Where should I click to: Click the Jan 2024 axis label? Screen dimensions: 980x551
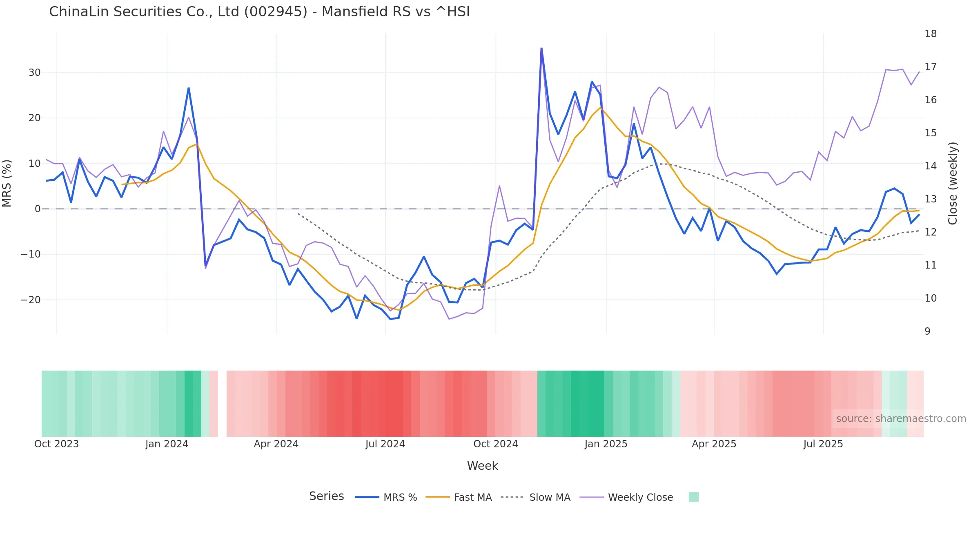point(167,444)
